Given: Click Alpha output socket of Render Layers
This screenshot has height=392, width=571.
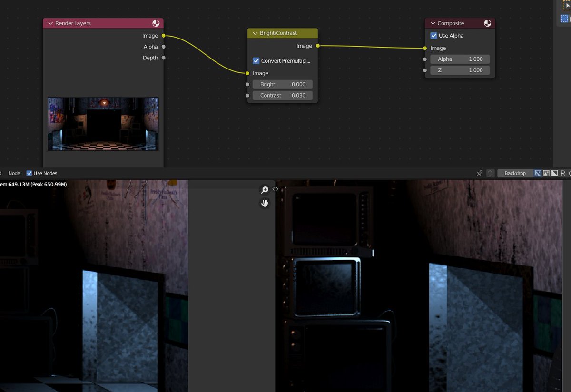Looking at the screenshot, I should pos(163,47).
